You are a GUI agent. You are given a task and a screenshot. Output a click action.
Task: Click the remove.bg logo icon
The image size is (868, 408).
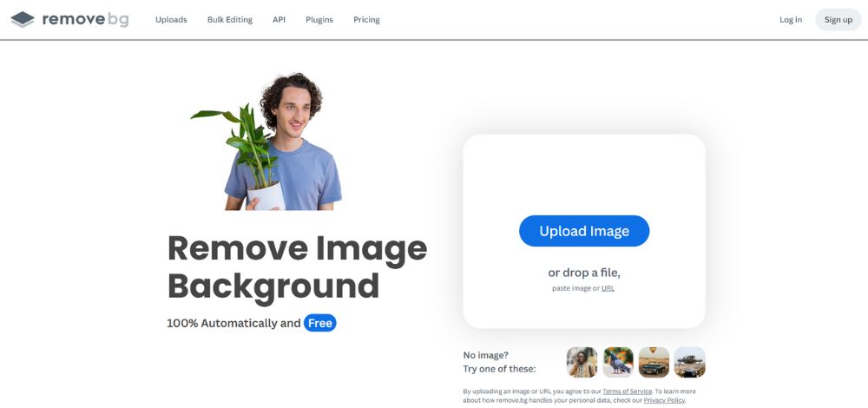tap(23, 19)
